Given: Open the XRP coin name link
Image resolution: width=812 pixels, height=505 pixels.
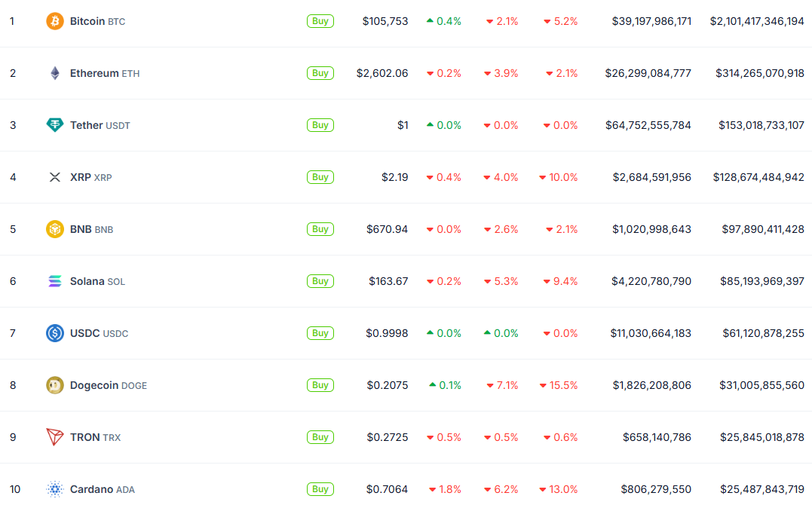Looking at the screenshot, I should 90,177.
